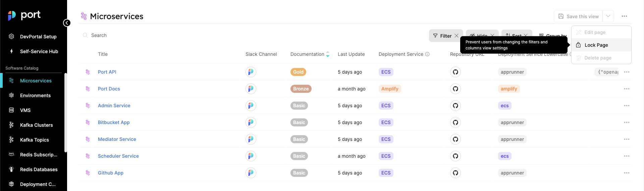The width and height of the screenshot is (644, 191).
Task: Open the GitHub repository icon for Port Docs
Action: (455, 89)
